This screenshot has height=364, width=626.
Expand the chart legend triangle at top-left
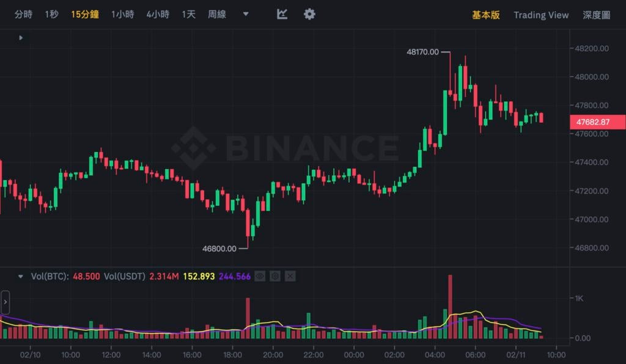pyautogui.click(x=21, y=38)
